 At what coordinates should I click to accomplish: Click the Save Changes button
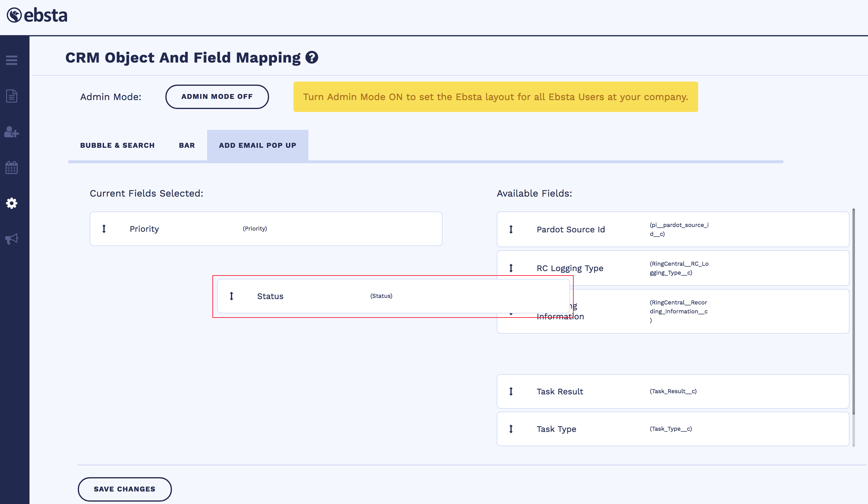point(125,489)
